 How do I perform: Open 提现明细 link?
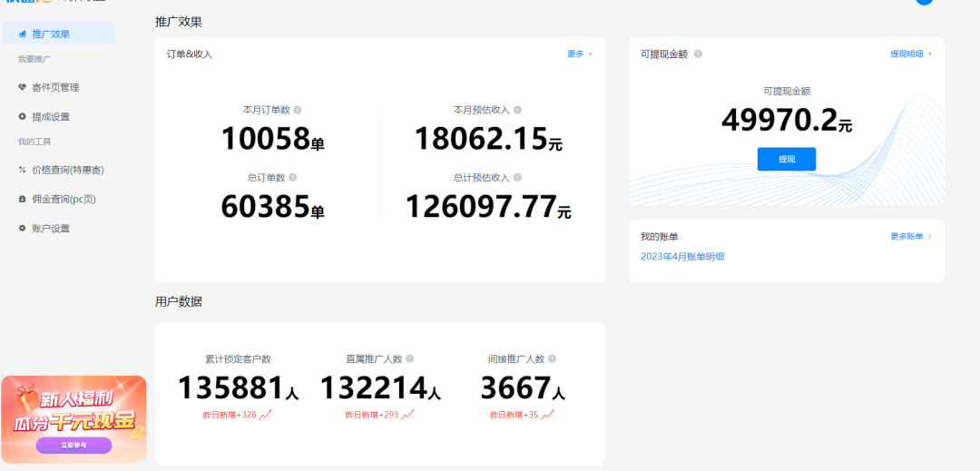pyautogui.click(x=911, y=54)
